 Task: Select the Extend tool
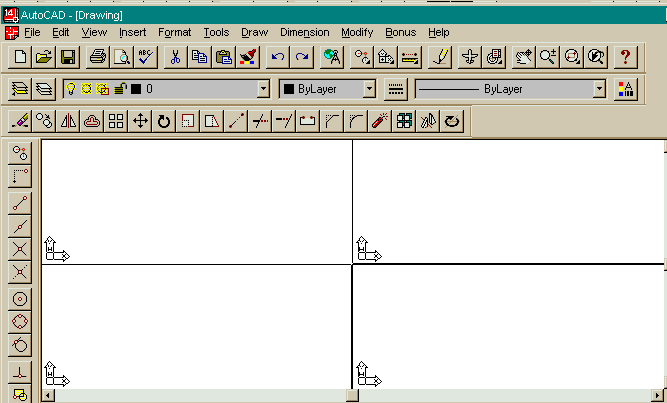tap(284, 121)
